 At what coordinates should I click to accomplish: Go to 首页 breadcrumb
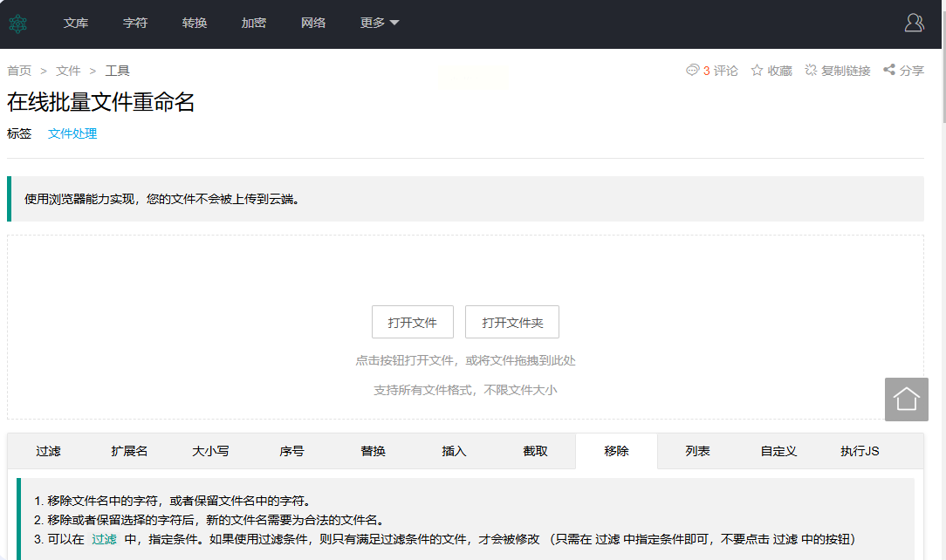click(x=19, y=71)
